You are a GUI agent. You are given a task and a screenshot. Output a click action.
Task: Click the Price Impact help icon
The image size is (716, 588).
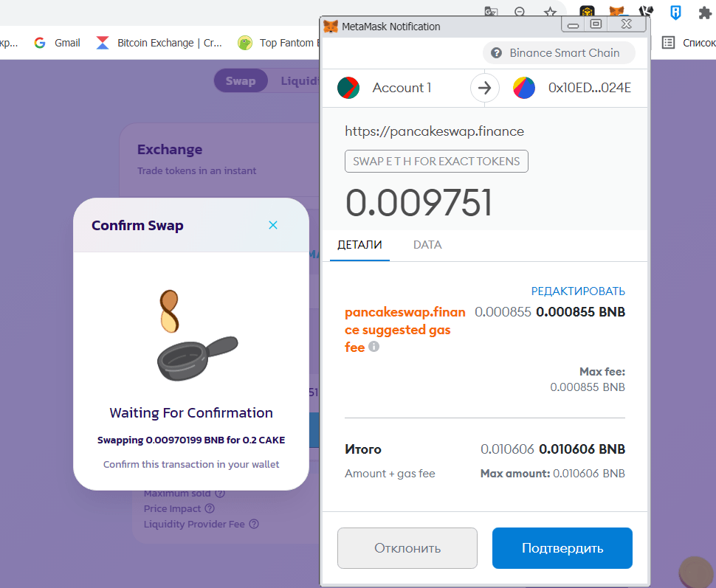[x=210, y=508]
